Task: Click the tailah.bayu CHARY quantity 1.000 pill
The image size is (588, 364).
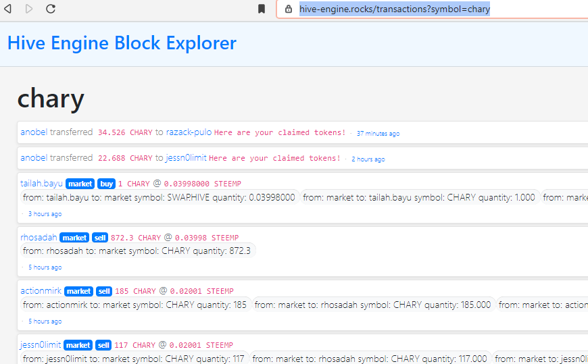Action: pos(419,198)
